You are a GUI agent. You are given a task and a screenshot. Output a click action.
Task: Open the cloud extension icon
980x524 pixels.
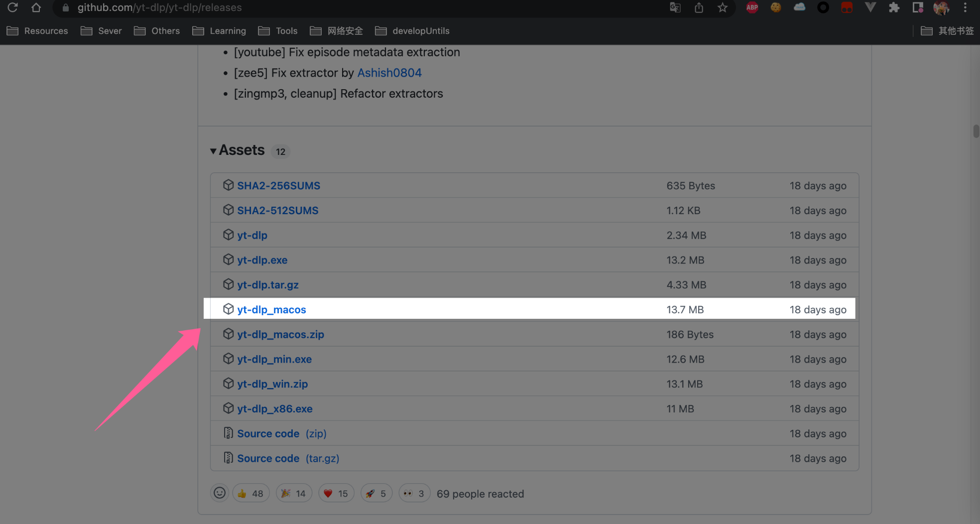click(799, 7)
